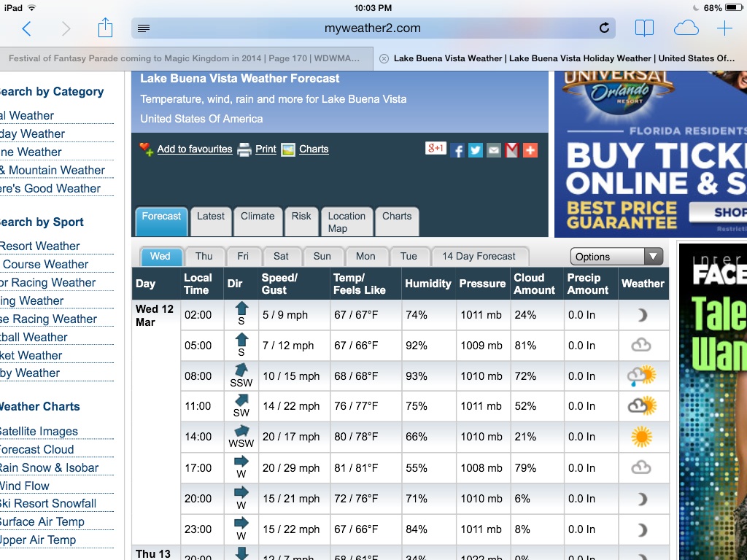This screenshot has width=747, height=560.
Task: Expand the Options dropdown
Action: pos(616,257)
